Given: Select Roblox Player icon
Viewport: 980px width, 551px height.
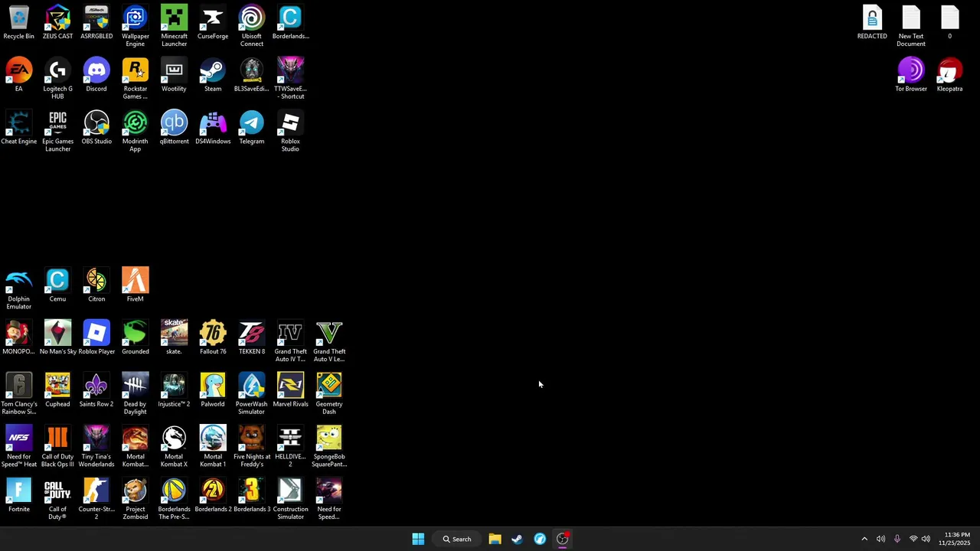Looking at the screenshot, I should [96, 338].
